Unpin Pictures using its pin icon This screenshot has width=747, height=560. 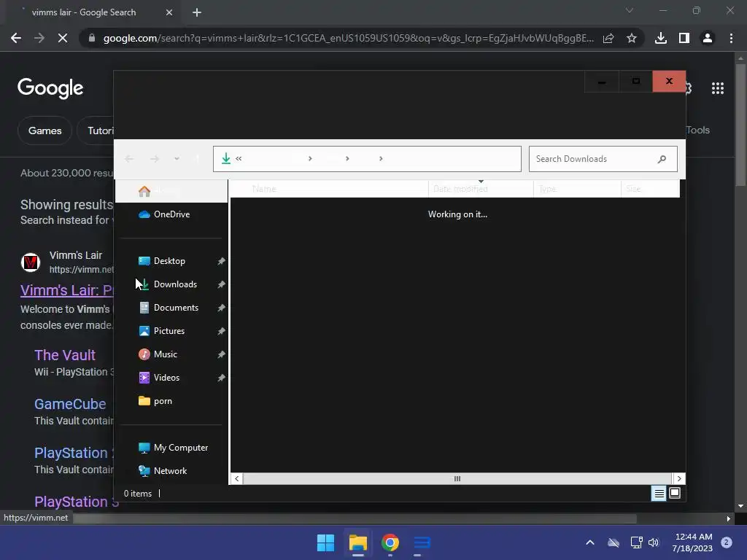(x=221, y=331)
